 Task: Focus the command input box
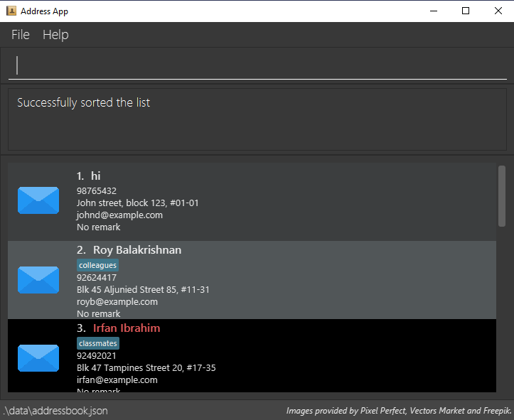[257, 65]
